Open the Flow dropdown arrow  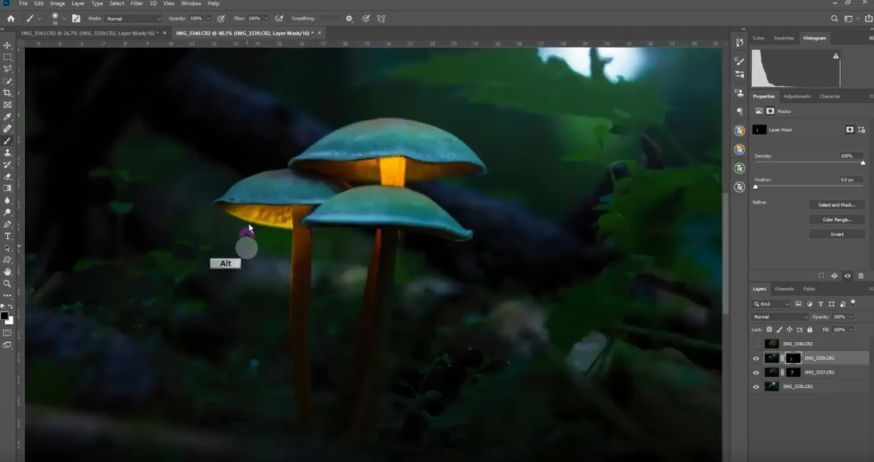(267, 18)
